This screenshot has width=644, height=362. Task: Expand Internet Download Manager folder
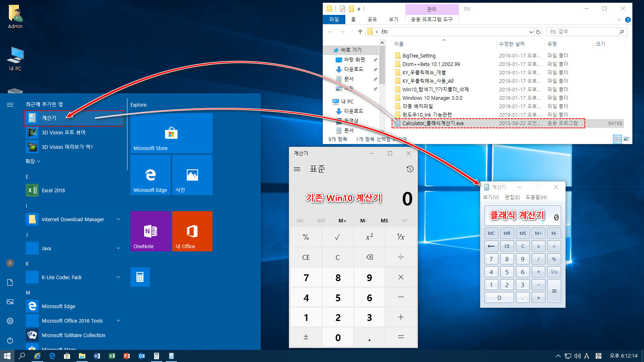coord(118,219)
